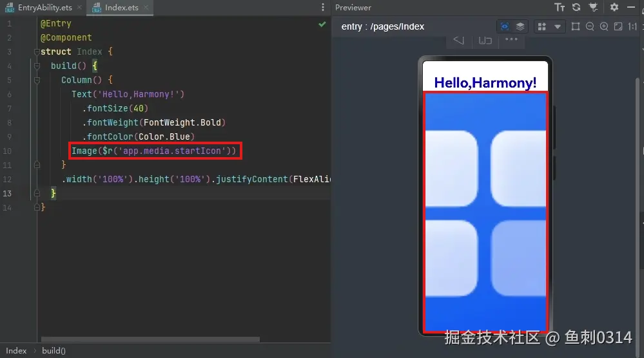Zoom in the preview

(x=604, y=26)
